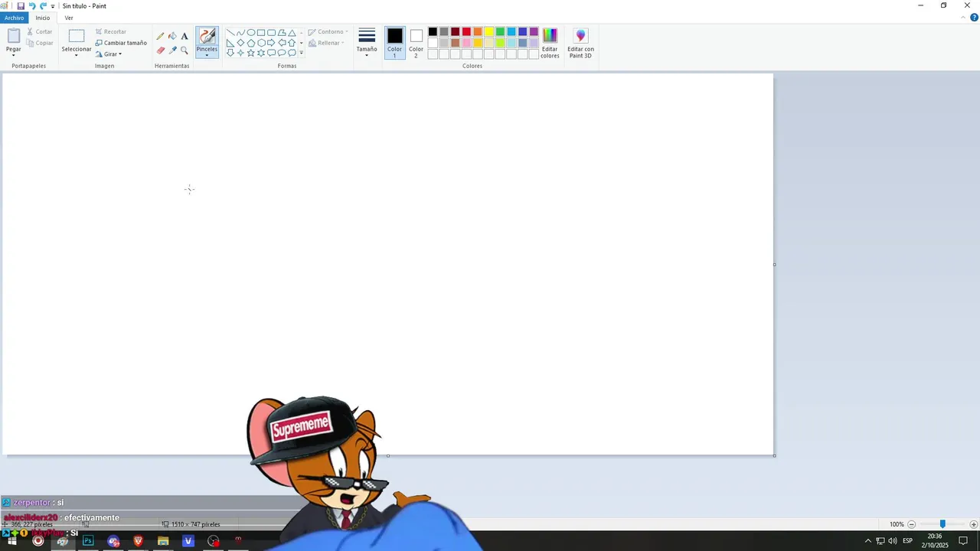Open Editar con Paint 3D
The width and height of the screenshot is (980, 551).
580,43
